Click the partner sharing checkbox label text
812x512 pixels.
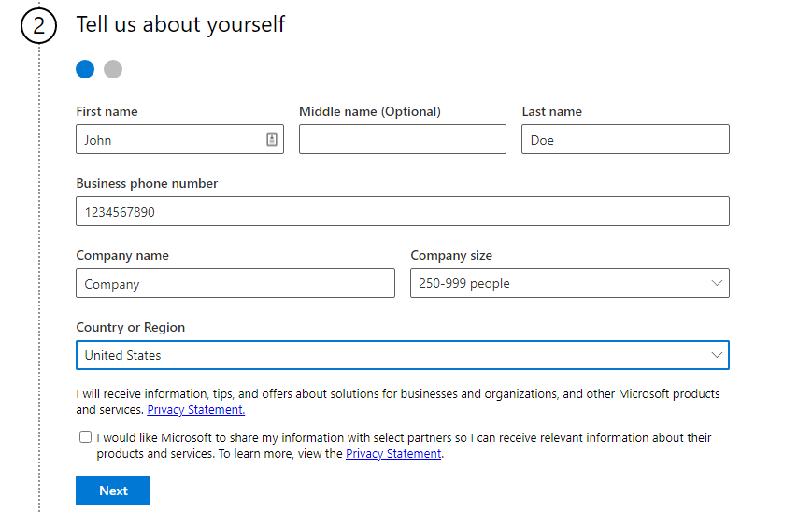[404, 446]
